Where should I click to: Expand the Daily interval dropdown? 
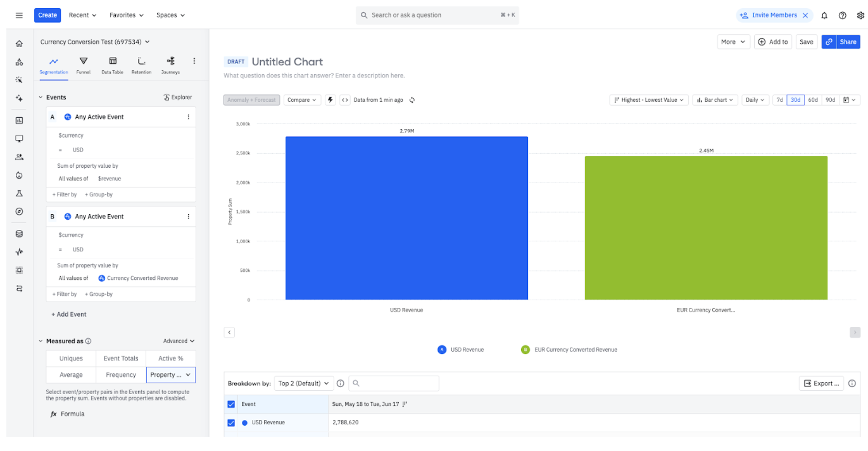click(x=755, y=100)
